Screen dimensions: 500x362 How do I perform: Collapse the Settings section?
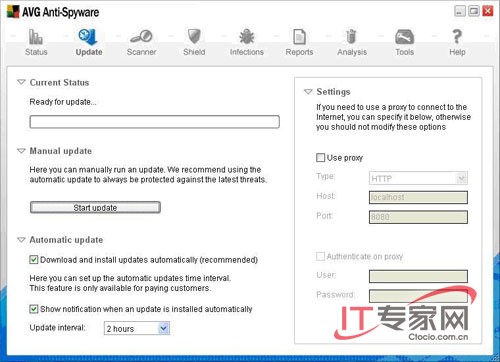(308, 91)
